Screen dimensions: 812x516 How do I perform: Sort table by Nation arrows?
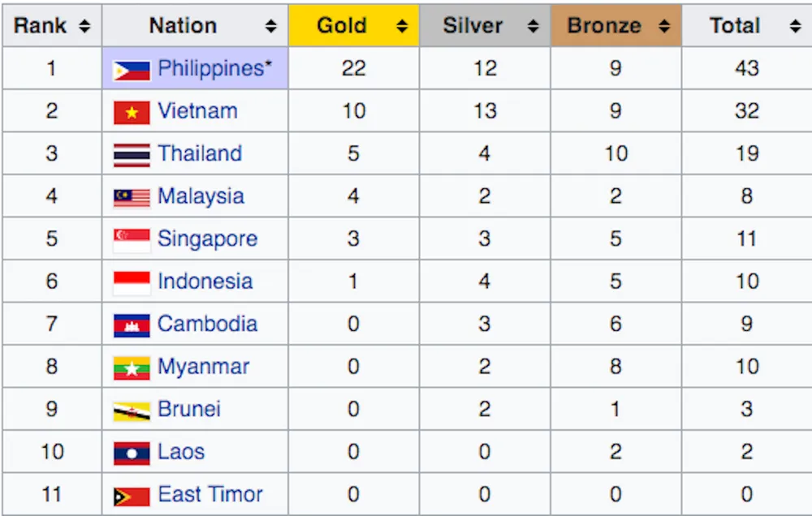point(271,26)
